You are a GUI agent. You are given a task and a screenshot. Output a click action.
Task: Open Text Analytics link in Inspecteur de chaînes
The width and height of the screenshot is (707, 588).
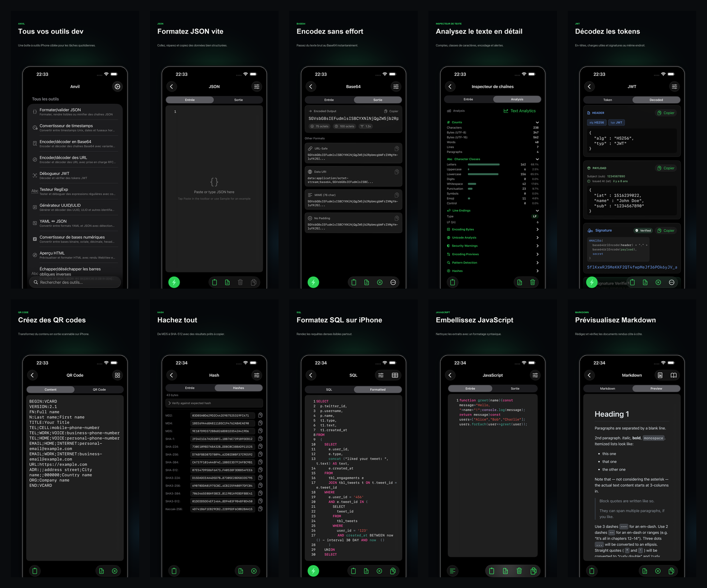[x=520, y=111]
